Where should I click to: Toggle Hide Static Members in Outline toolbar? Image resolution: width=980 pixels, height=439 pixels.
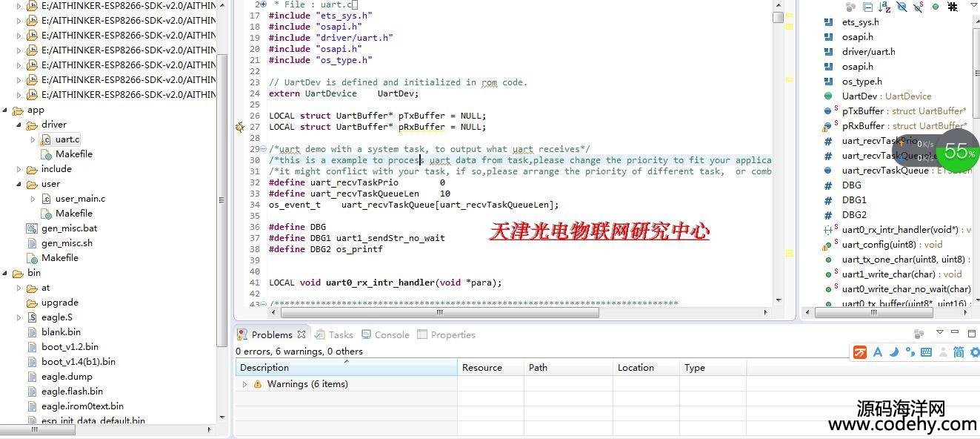tap(919, 7)
